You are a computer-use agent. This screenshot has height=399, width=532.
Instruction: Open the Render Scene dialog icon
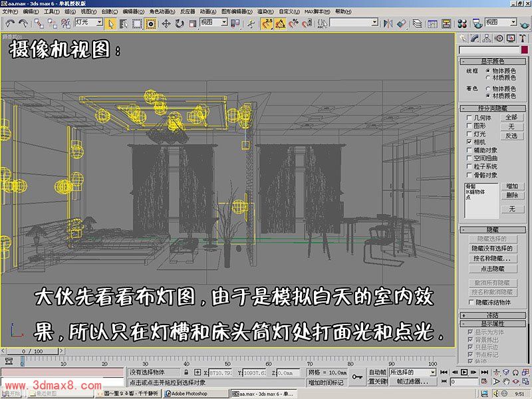tap(477, 23)
